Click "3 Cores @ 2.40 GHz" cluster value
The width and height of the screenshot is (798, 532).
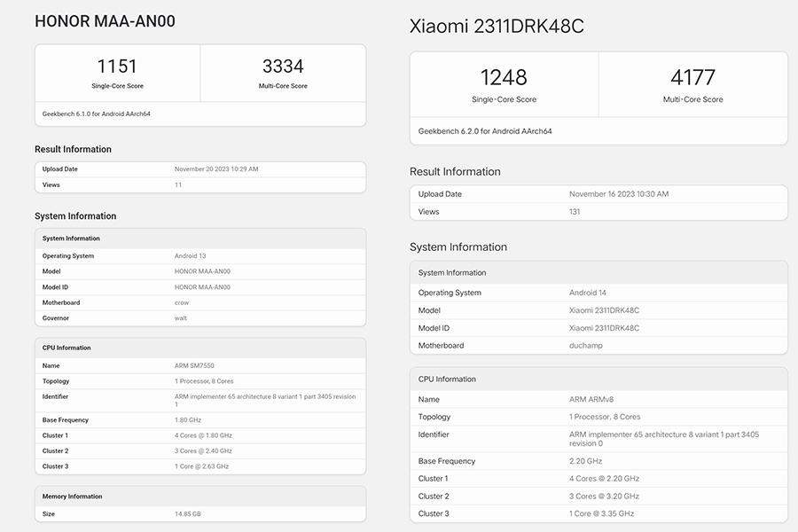[x=204, y=451]
